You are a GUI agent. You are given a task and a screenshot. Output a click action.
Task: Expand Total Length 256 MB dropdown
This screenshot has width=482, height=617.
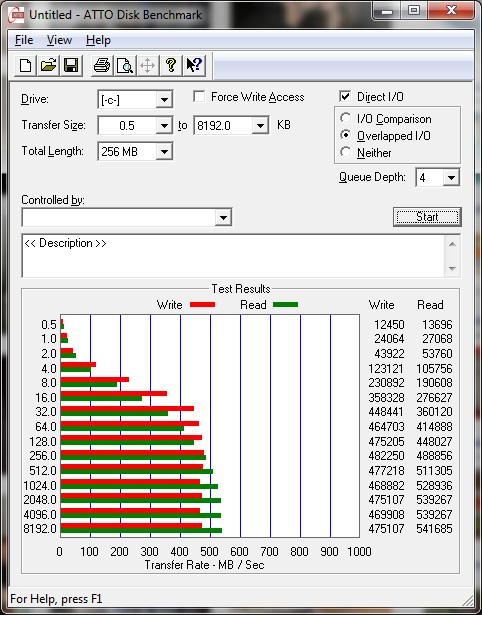[x=164, y=151]
